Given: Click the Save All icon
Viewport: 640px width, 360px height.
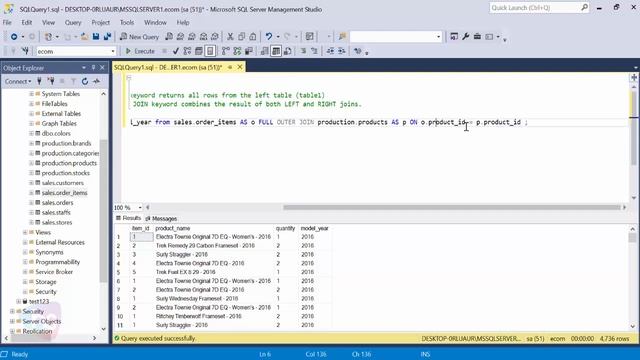Looking at the screenshot, I should pyautogui.click(x=107, y=37).
